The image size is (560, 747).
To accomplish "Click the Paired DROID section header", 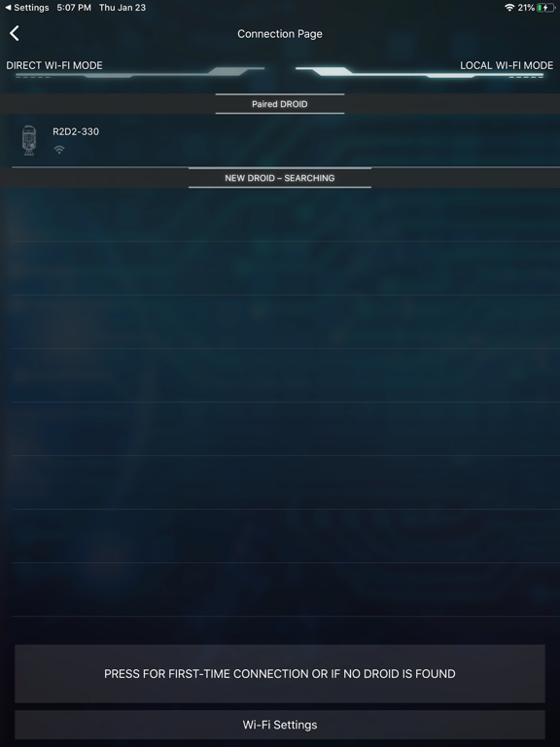I will pos(280,104).
